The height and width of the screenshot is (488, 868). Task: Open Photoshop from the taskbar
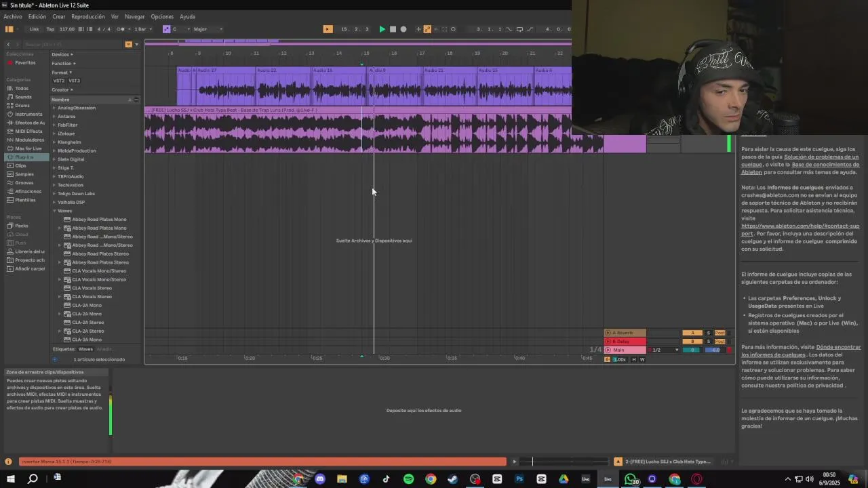pyautogui.click(x=519, y=479)
